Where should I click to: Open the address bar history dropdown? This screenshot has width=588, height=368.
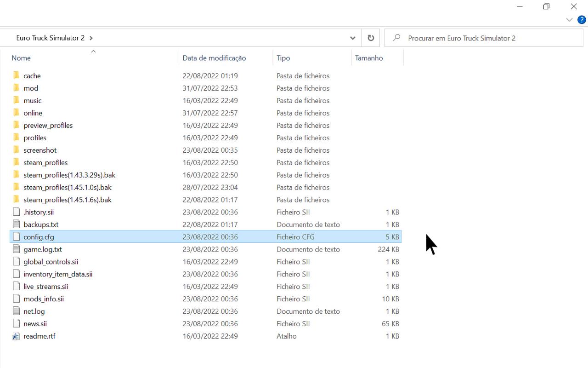[x=352, y=38]
